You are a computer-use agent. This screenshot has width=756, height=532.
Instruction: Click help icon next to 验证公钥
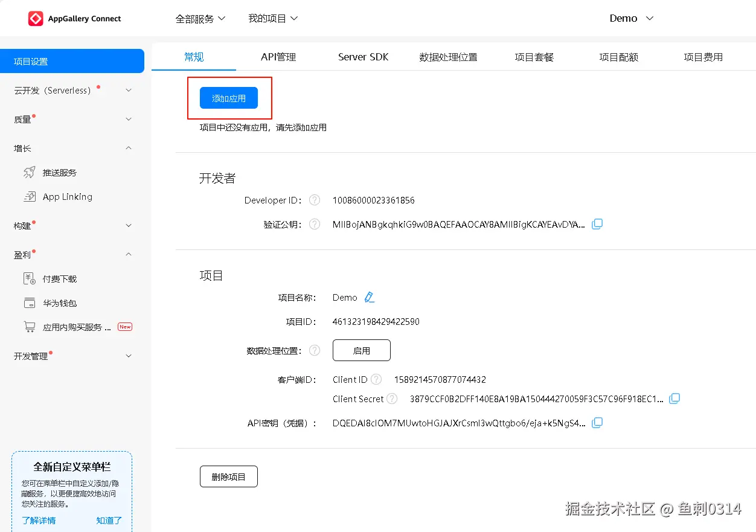[314, 225]
